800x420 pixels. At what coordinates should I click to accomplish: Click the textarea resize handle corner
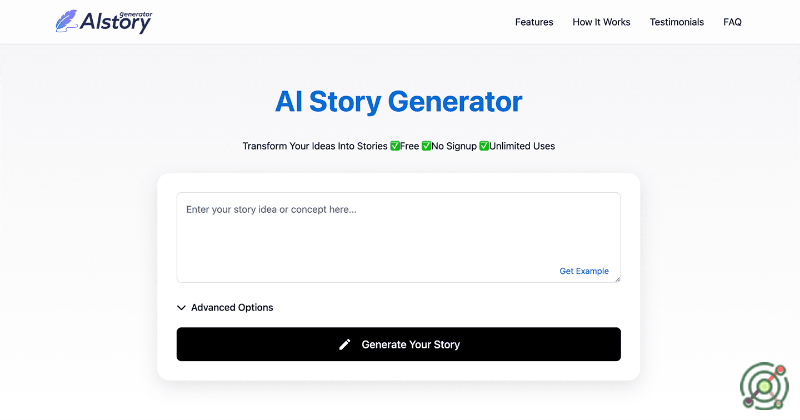point(616,279)
